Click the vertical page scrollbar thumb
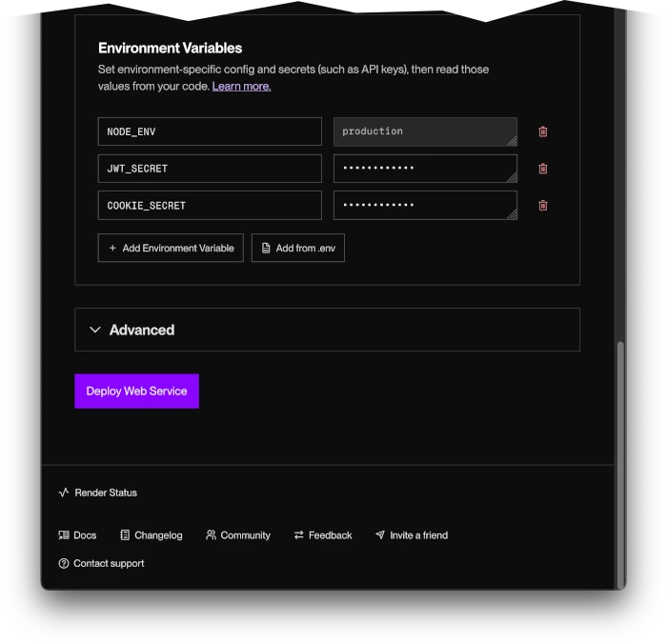667x644 pixels. (x=620, y=465)
